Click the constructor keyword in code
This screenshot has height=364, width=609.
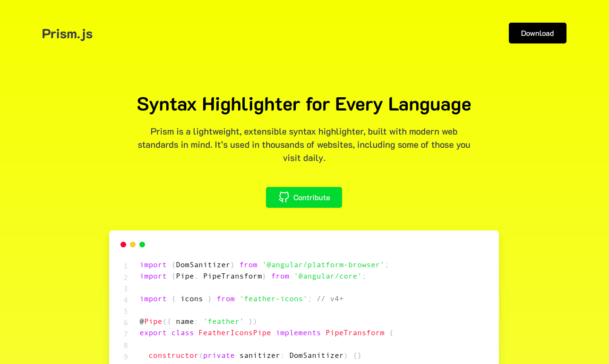tap(173, 356)
